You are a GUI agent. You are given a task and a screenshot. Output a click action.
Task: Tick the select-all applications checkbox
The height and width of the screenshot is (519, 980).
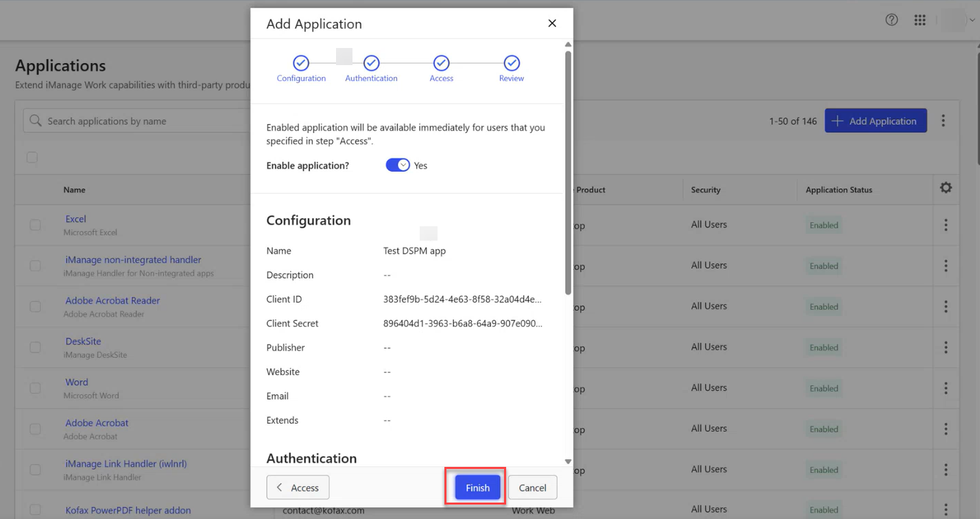tap(32, 158)
